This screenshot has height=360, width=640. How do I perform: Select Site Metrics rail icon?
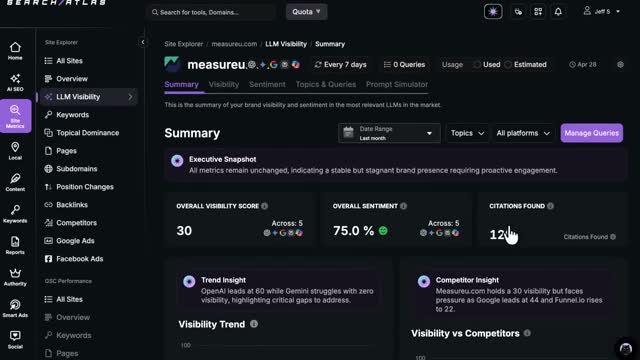[x=16, y=116]
